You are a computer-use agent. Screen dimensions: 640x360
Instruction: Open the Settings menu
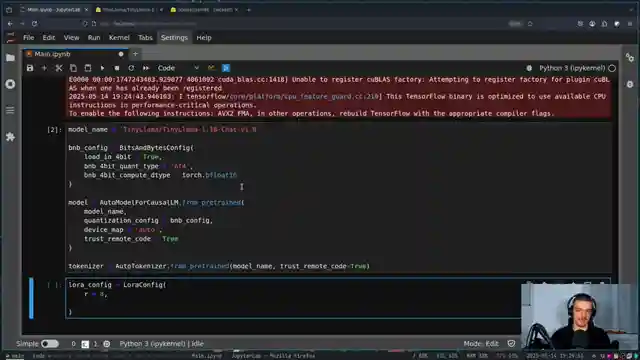[174, 38]
